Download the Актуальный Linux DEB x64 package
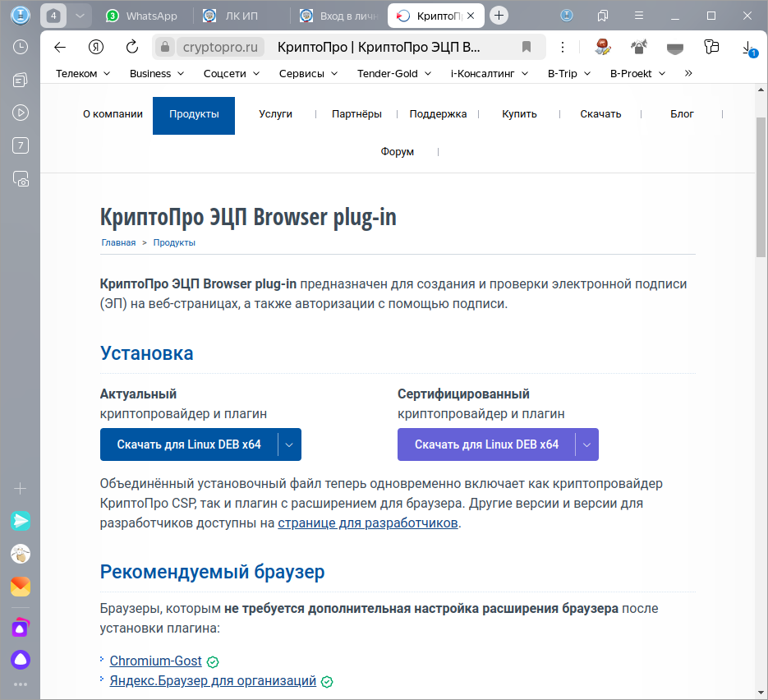 coord(189,444)
